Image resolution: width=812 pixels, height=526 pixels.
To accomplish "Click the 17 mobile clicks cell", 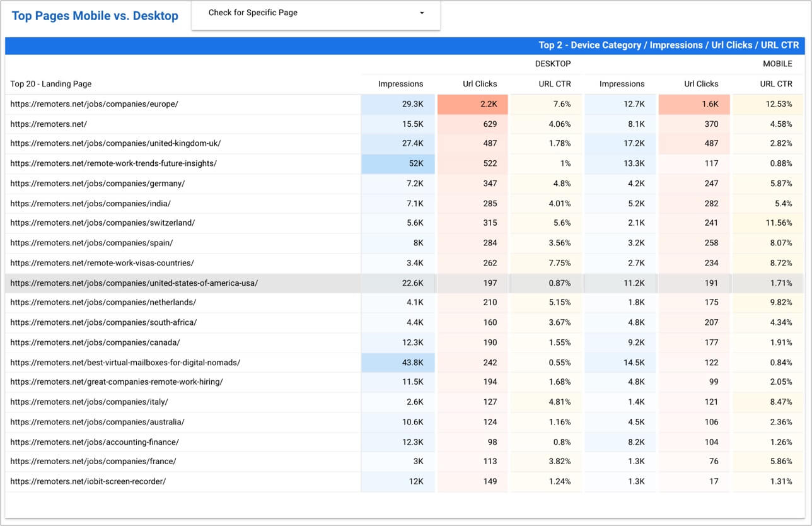I will click(x=694, y=481).
